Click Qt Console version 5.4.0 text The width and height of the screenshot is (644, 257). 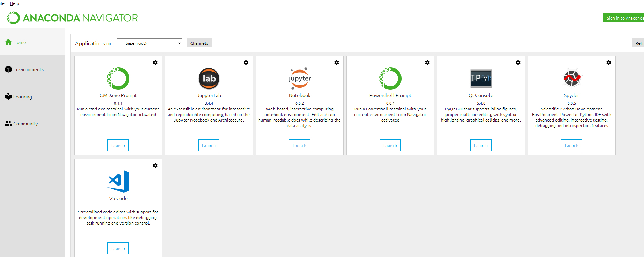click(481, 103)
